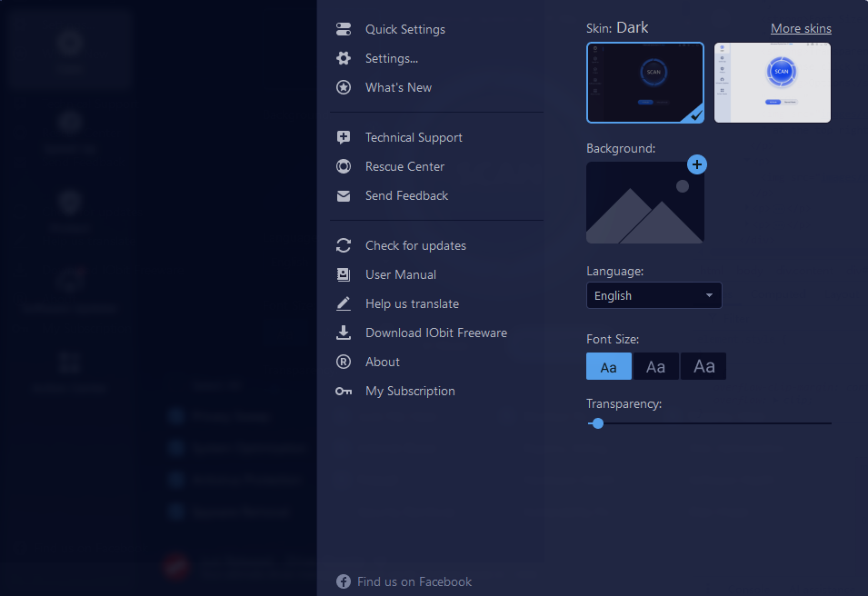Select the small font size option
Viewport: 868px width, 596px height.
point(609,366)
